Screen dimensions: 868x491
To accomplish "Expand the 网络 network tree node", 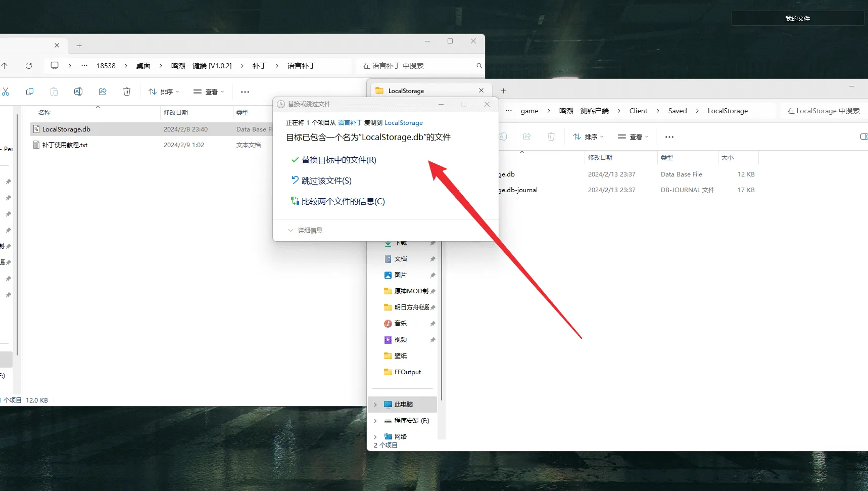I will [375, 437].
